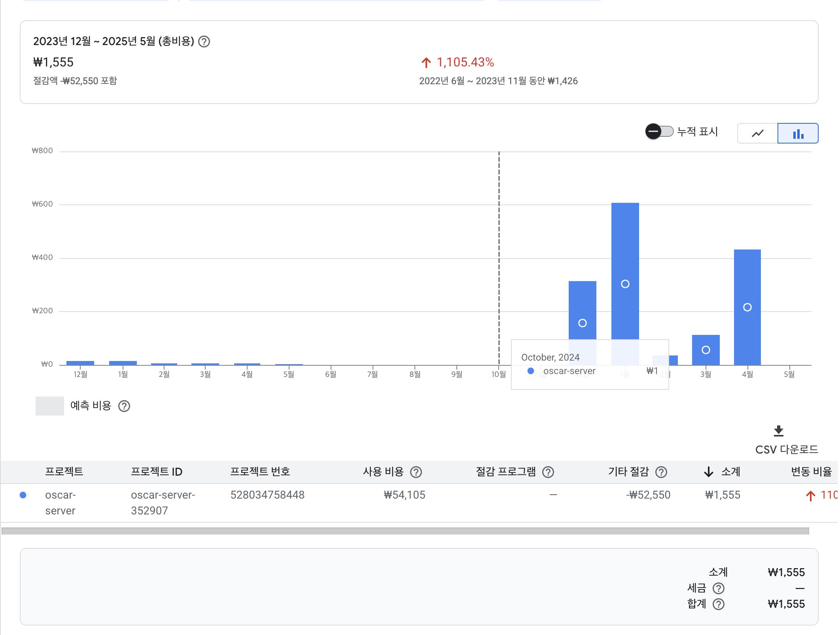
Task: Switch to bar chart view
Action: [x=798, y=134]
